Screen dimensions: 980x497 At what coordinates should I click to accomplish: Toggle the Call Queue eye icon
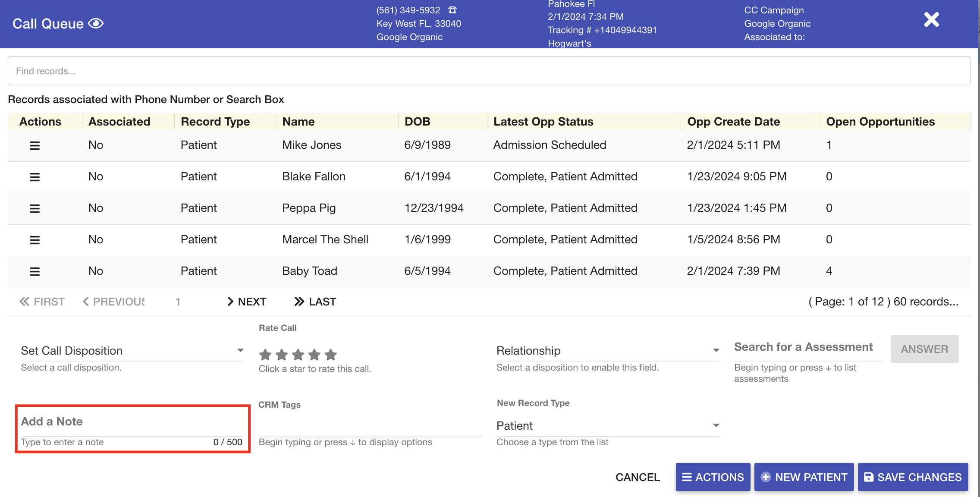[96, 23]
